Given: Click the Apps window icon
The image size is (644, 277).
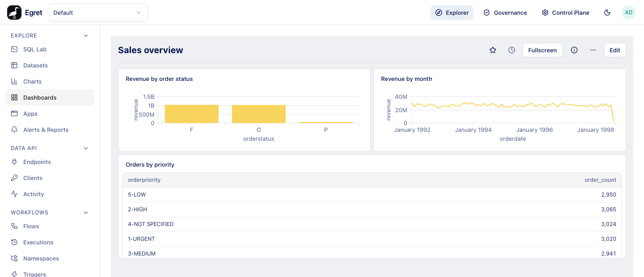Looking at the screenshot, I should point(14,113).
